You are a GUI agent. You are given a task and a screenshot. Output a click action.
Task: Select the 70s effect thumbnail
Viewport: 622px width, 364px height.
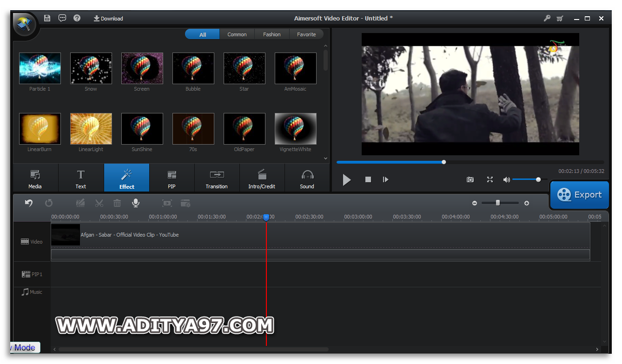click(193, 129)
